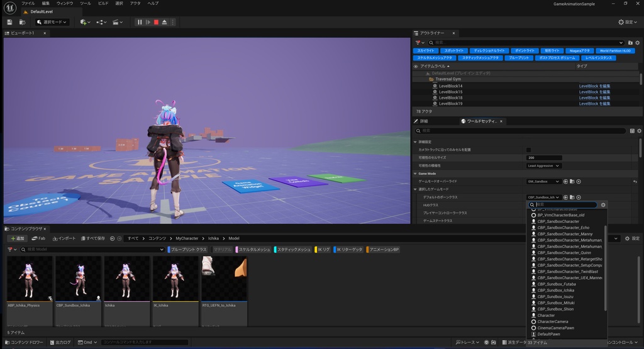
Task: Save the current level with the disk icon
Action: click(9, 22)
